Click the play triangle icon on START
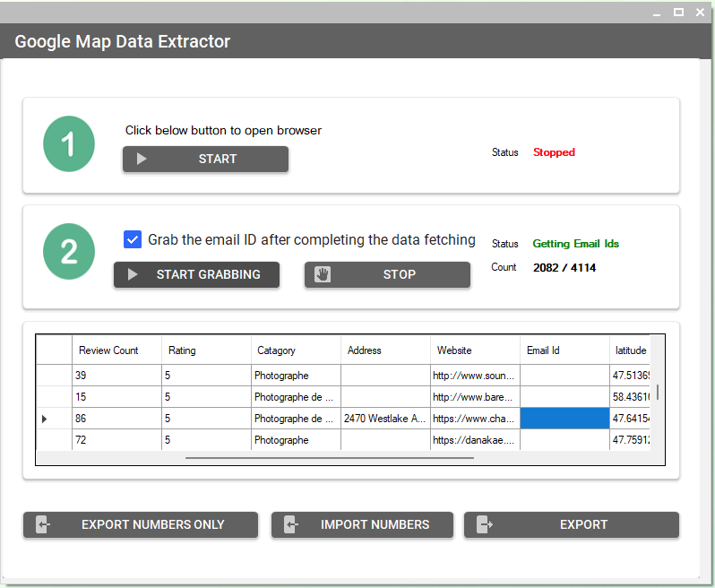 (142, 159)
